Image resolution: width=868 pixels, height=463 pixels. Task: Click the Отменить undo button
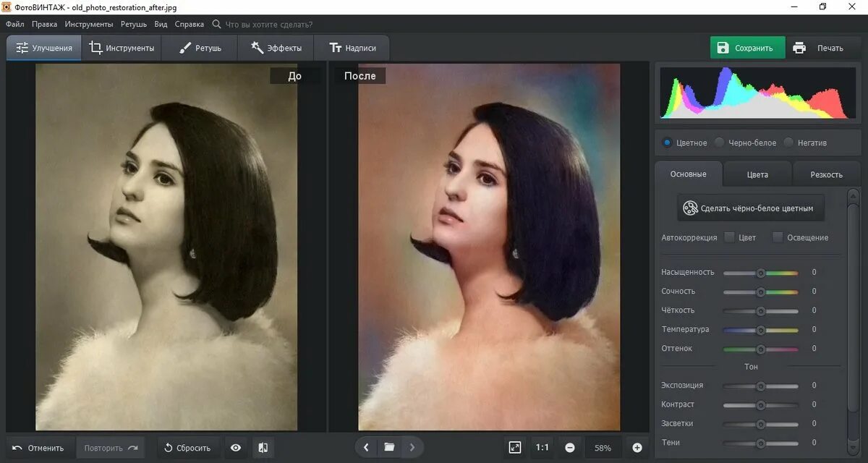click(39, 448)
